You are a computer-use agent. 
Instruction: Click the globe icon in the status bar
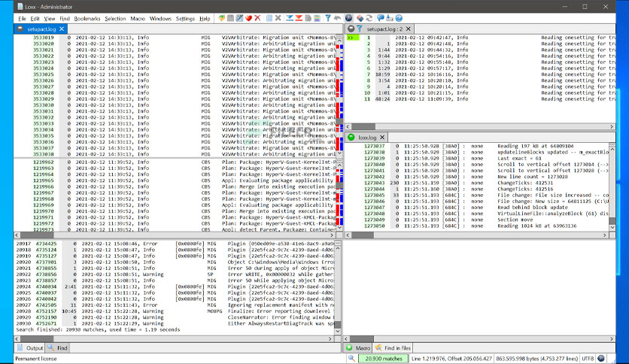pos(601,359)
